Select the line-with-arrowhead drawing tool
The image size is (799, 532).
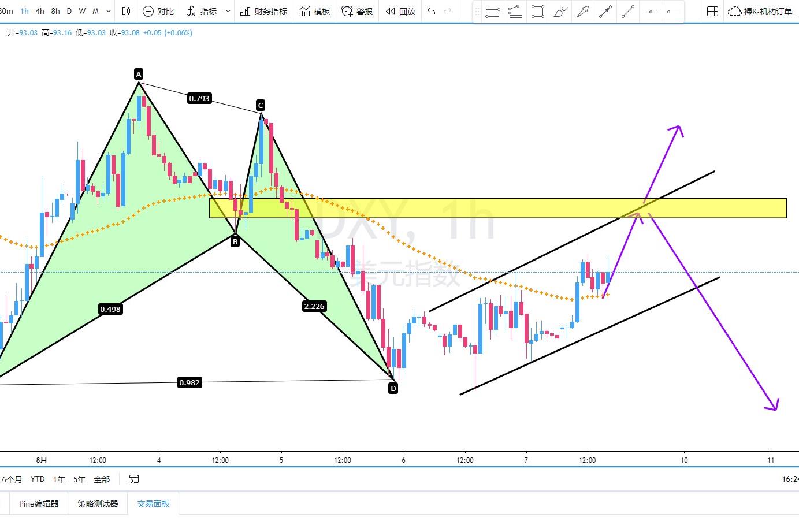pos(605,12)
